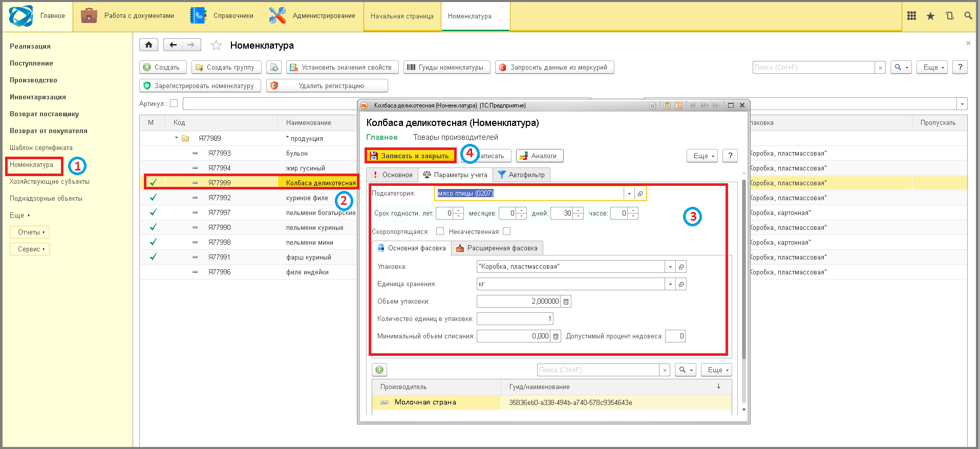
Task: Click the Аналоги button
Action: (x=540, y=156)
